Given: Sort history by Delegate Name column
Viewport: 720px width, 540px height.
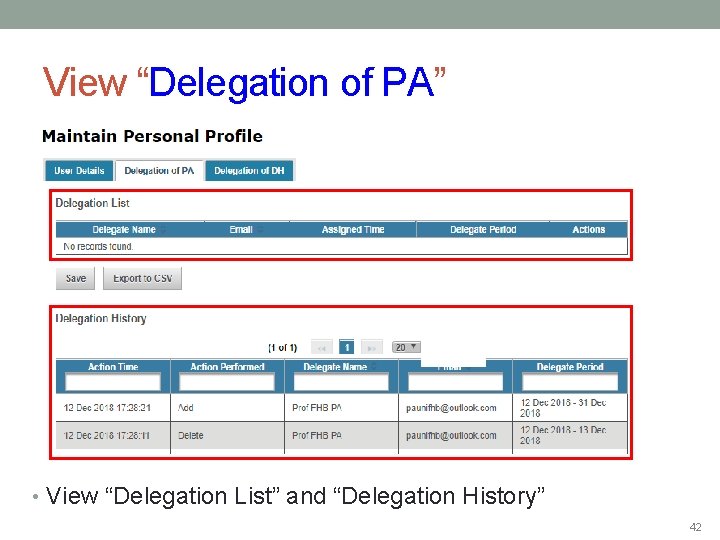Looking at the screenshot, I should pos(340,366).
